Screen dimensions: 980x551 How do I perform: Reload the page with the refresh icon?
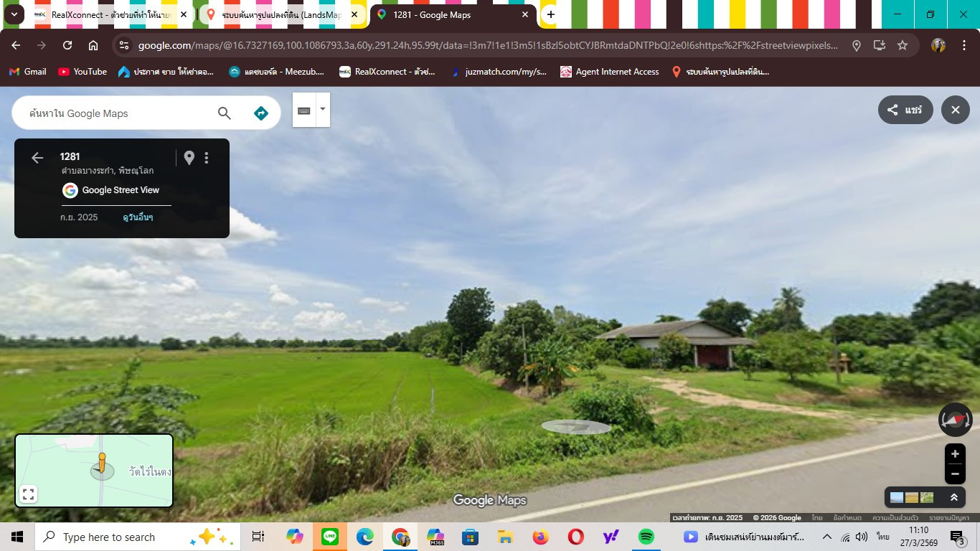tap(67, 45)
